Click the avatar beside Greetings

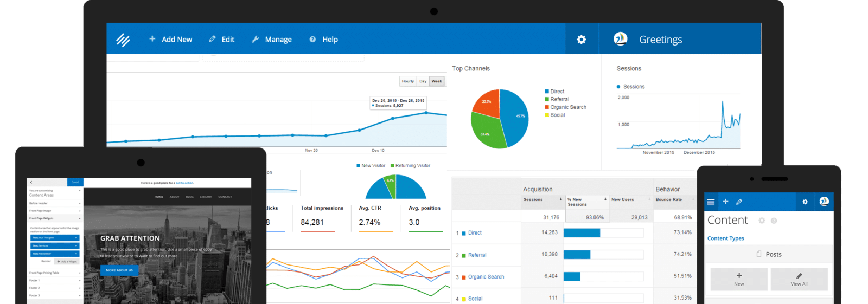coord(620,39)
